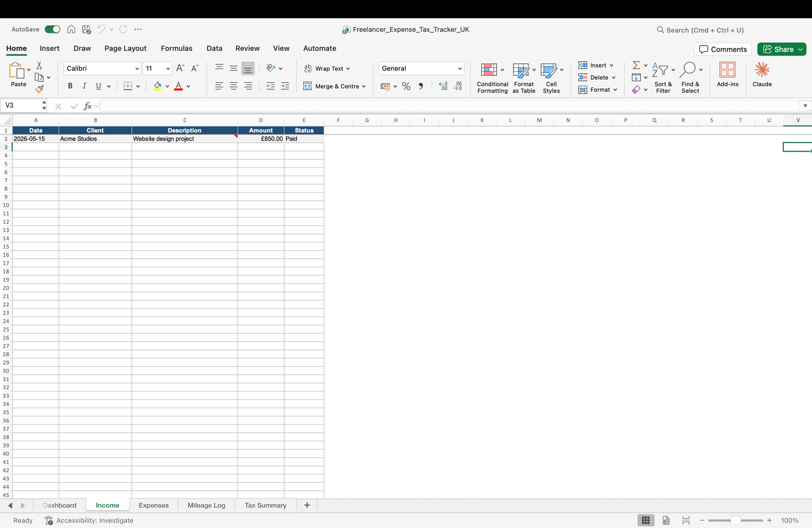This screenshot has height=528, width=812.
Task: Align text to the bottom
Action: [248, 68]
